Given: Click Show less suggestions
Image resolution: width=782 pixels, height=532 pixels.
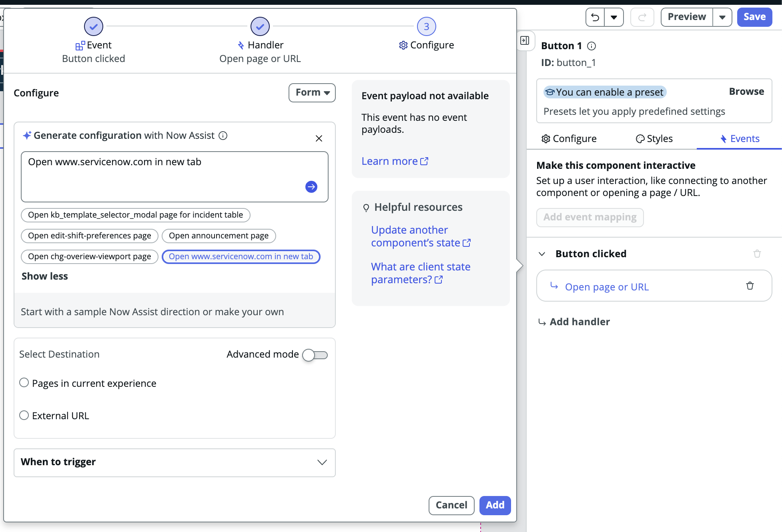Looking at the screenshot, I should pyautogui.click(x=45, y=276).
